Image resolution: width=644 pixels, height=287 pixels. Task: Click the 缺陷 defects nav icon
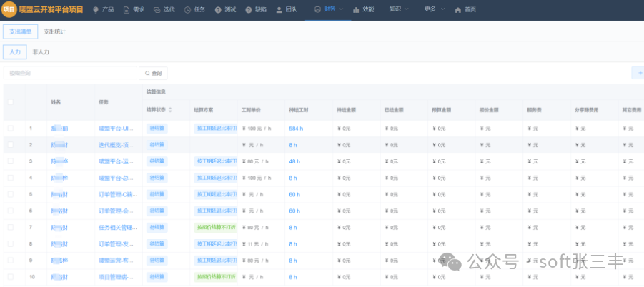(249, 10)
